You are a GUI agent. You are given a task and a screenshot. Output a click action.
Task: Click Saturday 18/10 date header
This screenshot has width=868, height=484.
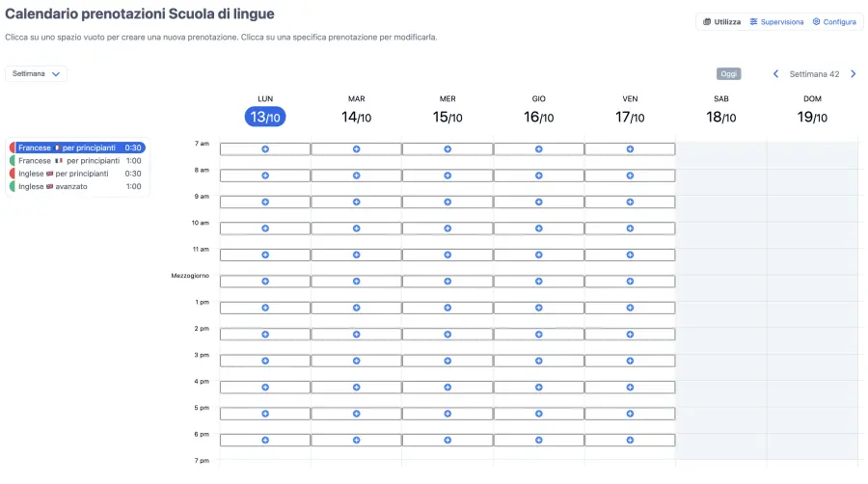click(720, 117)
